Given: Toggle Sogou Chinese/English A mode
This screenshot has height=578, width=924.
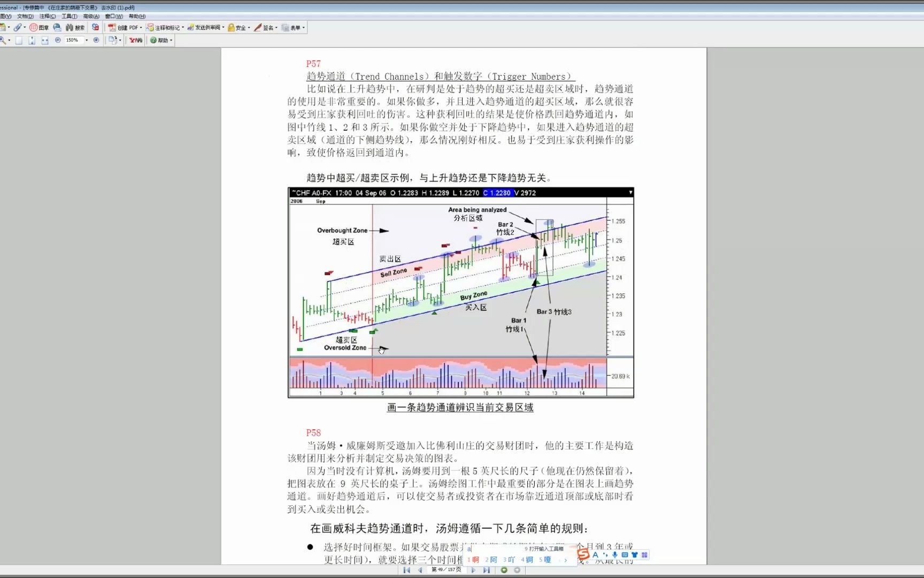Looking at the screenshot, I should tap(595, 555).
